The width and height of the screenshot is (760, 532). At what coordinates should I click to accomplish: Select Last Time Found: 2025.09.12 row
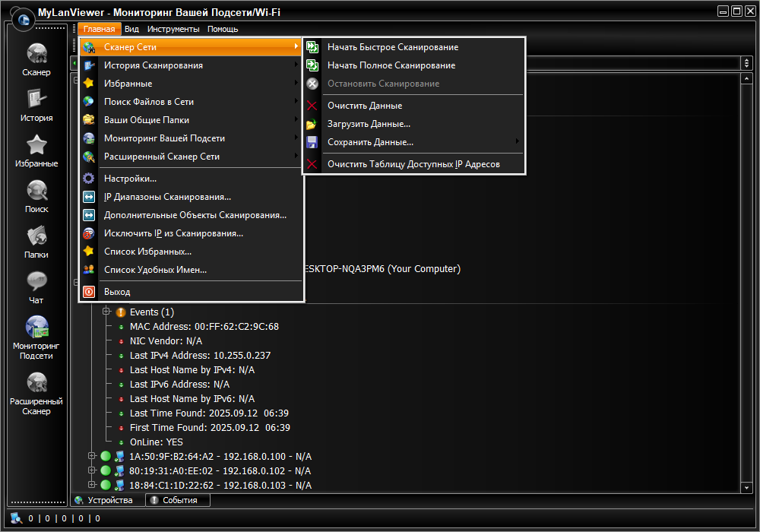pyautogui.click(x=209, y=413)
